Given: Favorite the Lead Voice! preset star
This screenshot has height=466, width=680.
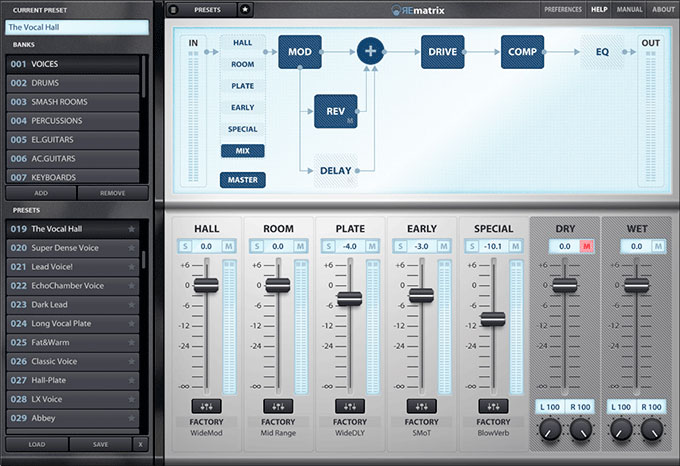Looking at the screenshot, I should coord(131,267).
